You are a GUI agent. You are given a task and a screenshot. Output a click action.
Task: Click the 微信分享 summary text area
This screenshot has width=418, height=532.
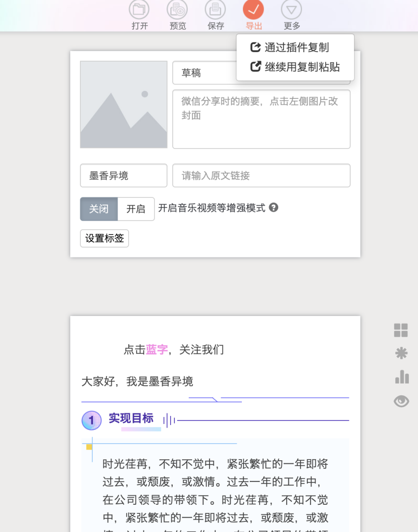pyautogui.click(x=261, y=119)
